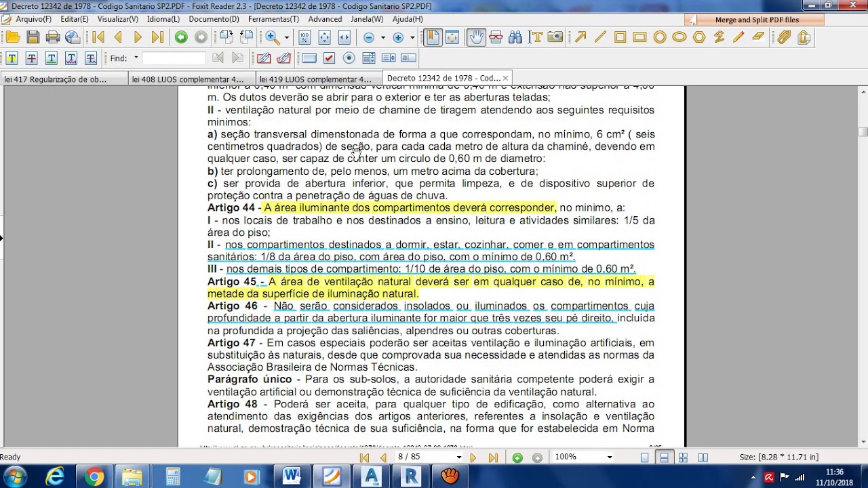Open the Ferramentas(T) menu

(273, 19)
